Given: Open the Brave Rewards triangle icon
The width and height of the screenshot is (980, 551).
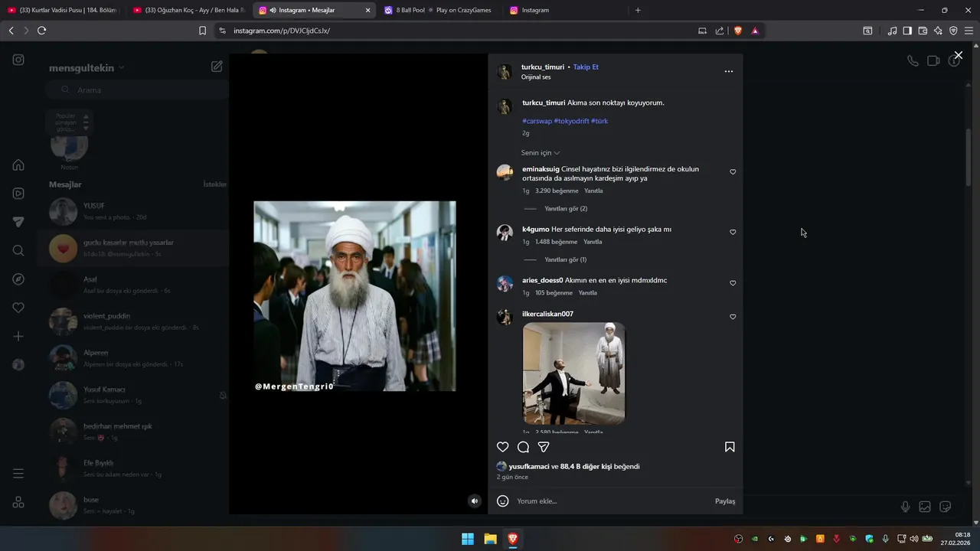Looking at the screenshot, I should (755, 31).
